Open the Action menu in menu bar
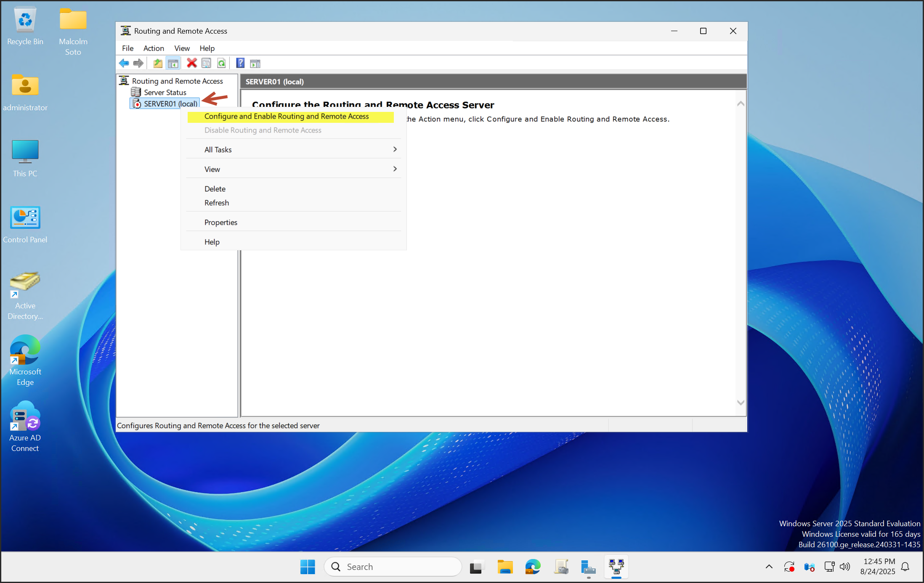The height and width of the screenshot is (583, 924). pyautogui.click(x=154, y=48)
